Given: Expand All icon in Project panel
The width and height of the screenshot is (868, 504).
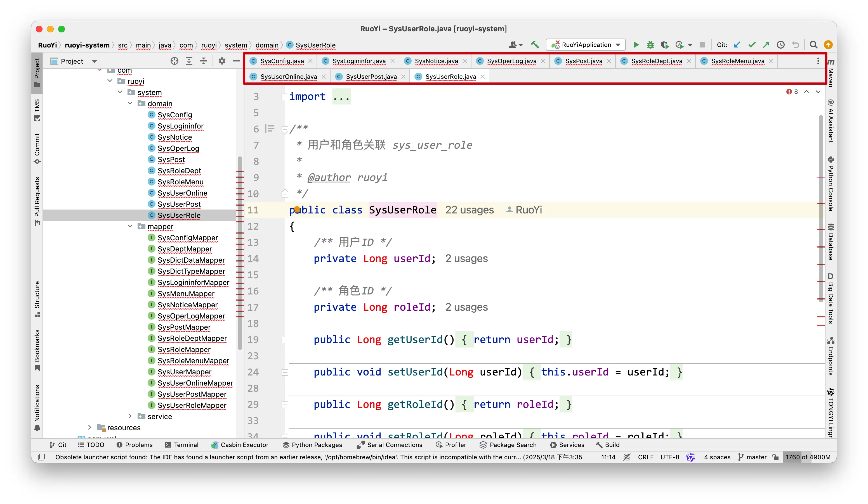Looking at the screenshot, I should pyautogui.click(x=189, y=61).
